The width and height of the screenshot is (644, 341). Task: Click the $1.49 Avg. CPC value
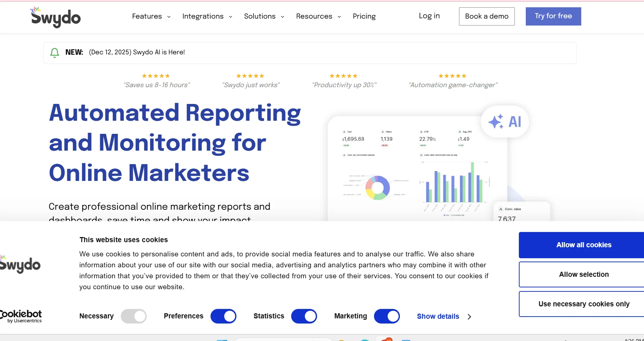[464, 139]
